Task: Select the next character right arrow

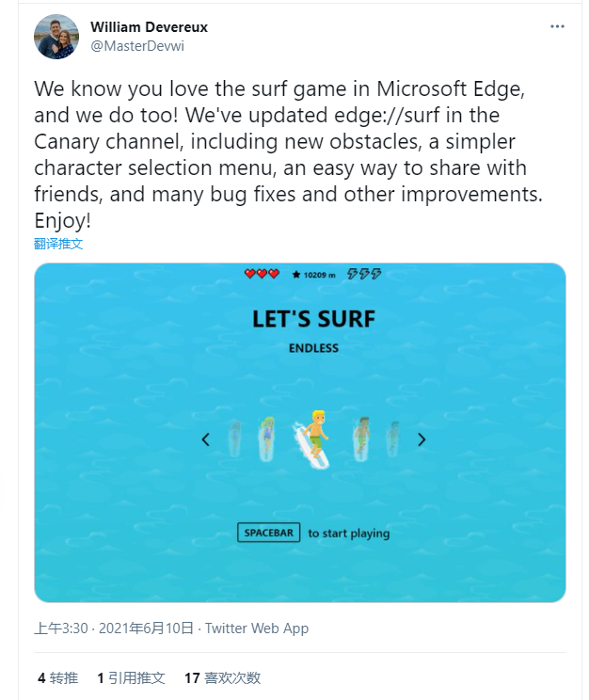Action: tap(422, 439)
